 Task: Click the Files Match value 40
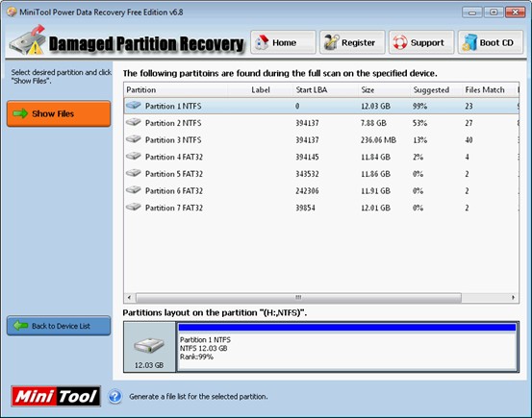click(x=469, y=140)
